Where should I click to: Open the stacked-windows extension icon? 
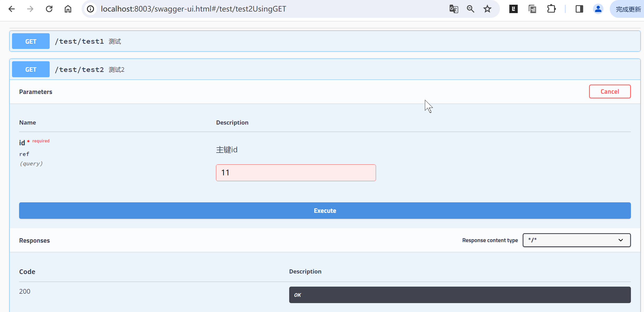pos(532,9)
